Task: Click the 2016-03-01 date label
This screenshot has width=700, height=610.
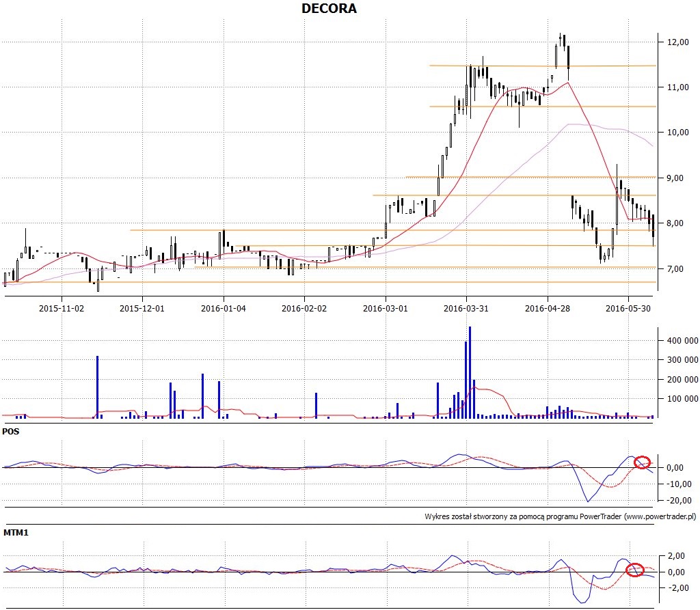Action: pos(386,308)
